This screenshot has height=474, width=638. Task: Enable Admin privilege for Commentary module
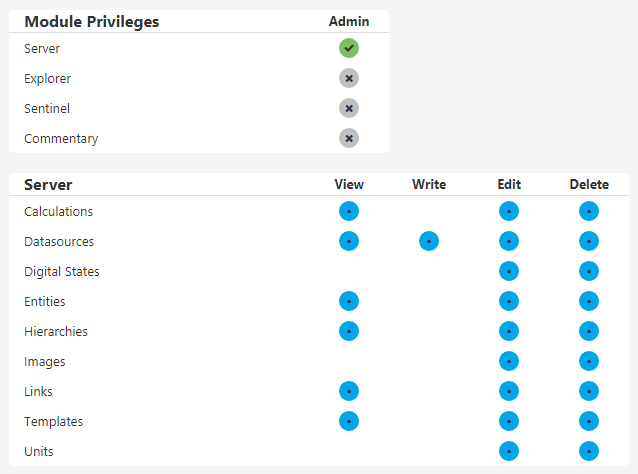349,138
